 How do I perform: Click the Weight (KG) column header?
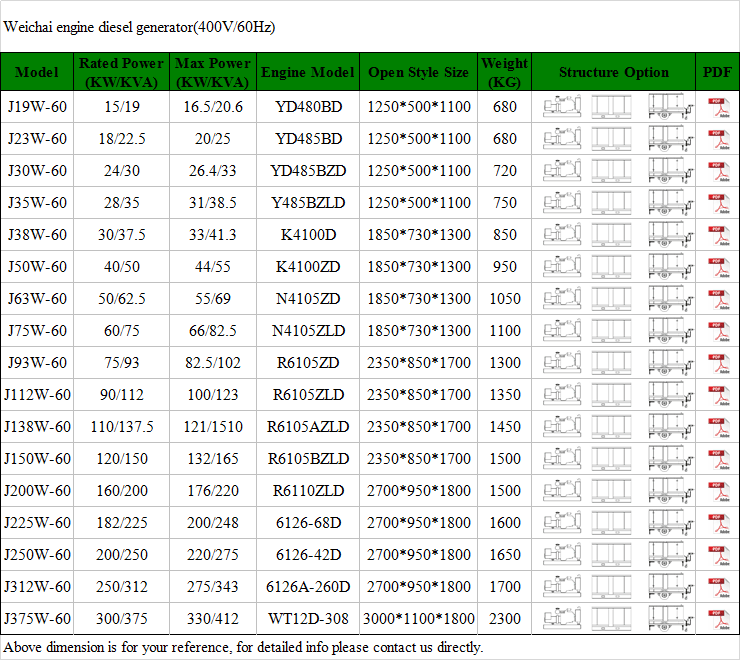pyautogui.click(x=504, y=72)
